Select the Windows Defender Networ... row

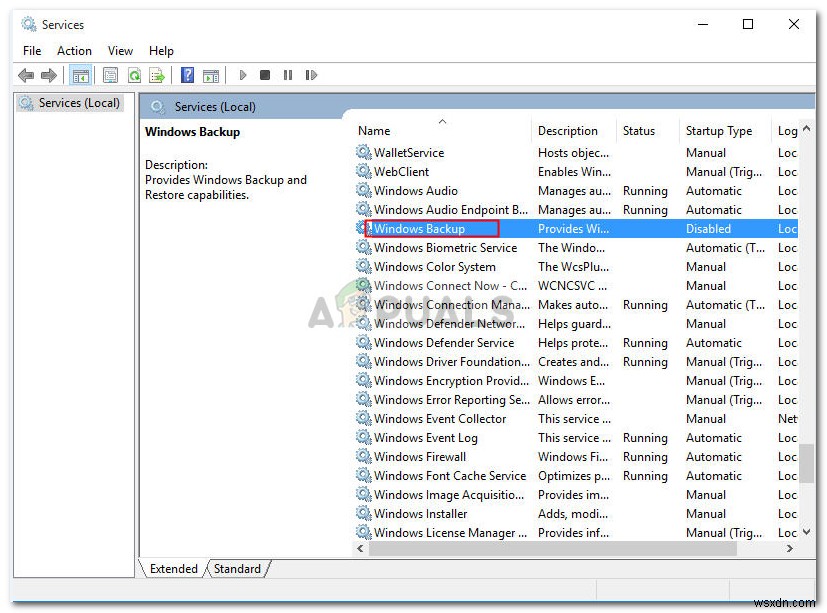click(576, 323)
